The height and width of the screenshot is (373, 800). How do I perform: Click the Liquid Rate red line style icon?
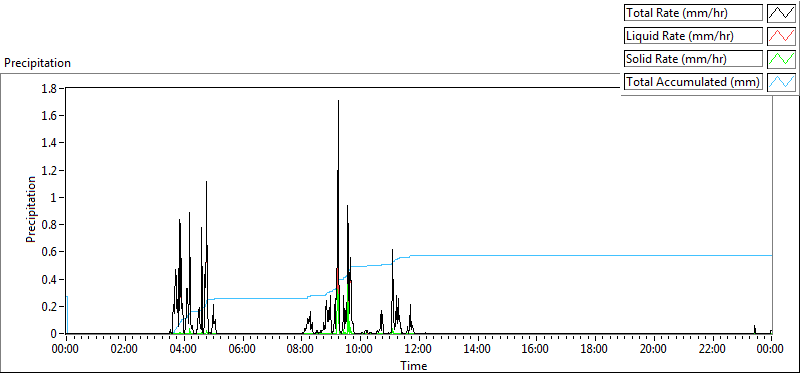tap(782, 36)
